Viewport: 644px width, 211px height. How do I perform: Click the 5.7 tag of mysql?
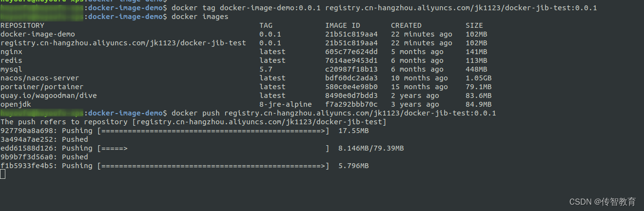[266, 69]
